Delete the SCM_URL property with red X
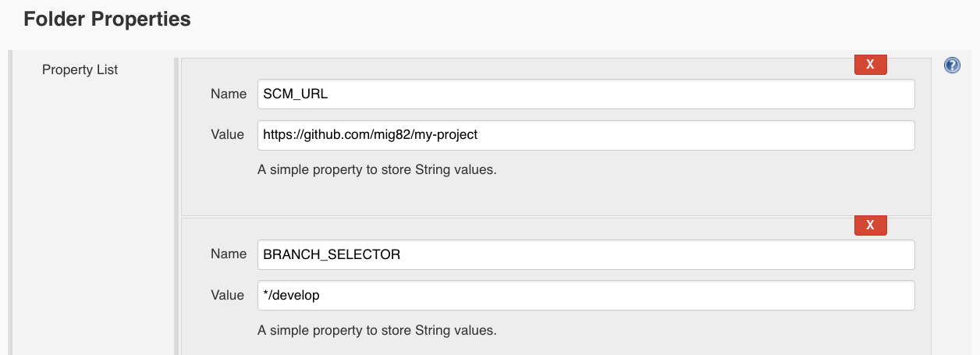 point(871,65)
